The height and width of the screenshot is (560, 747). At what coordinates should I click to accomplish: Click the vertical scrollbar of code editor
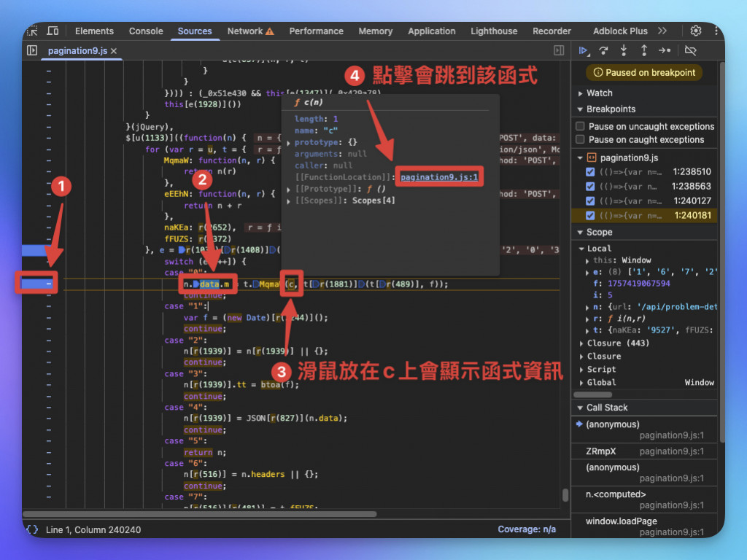565,495
